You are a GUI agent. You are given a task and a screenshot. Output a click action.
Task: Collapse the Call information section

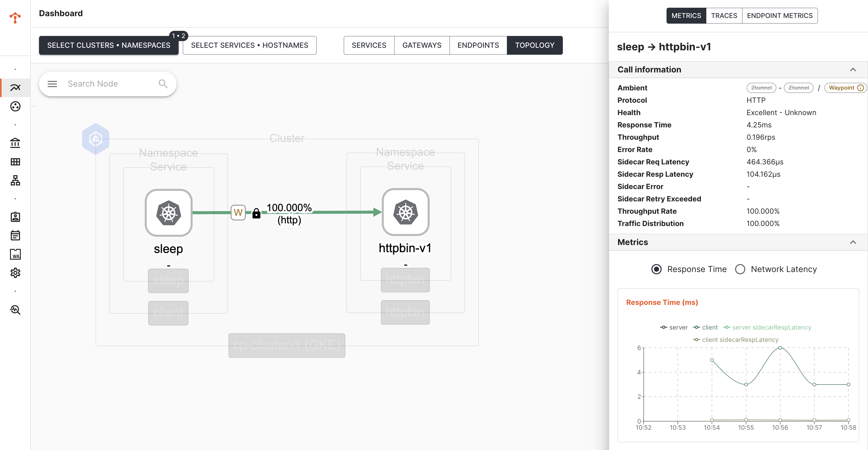(x=853, y=70)
